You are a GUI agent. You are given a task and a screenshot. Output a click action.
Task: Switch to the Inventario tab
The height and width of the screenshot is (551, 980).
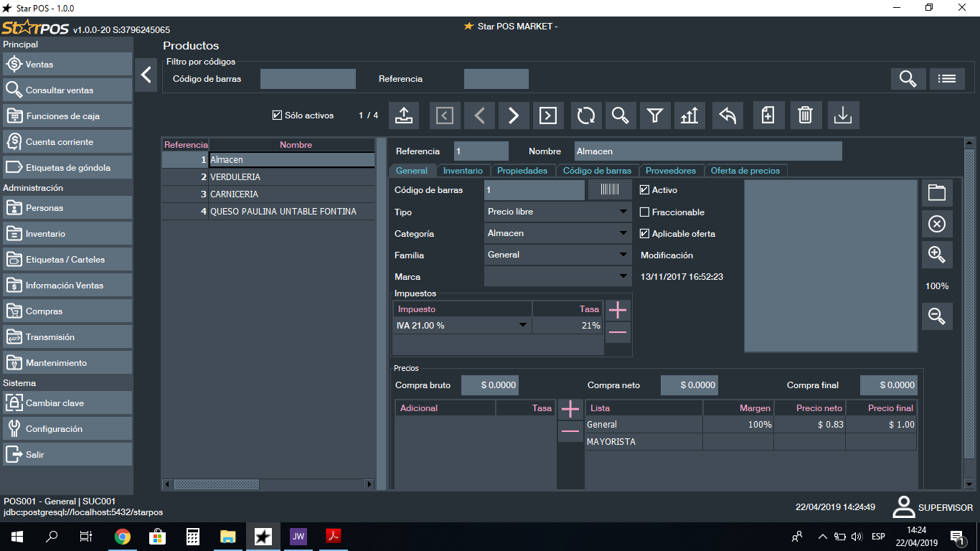click(463, 171)
